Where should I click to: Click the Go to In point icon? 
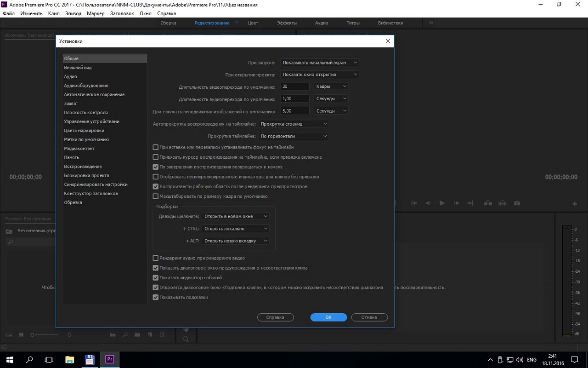tap(414, 203)
